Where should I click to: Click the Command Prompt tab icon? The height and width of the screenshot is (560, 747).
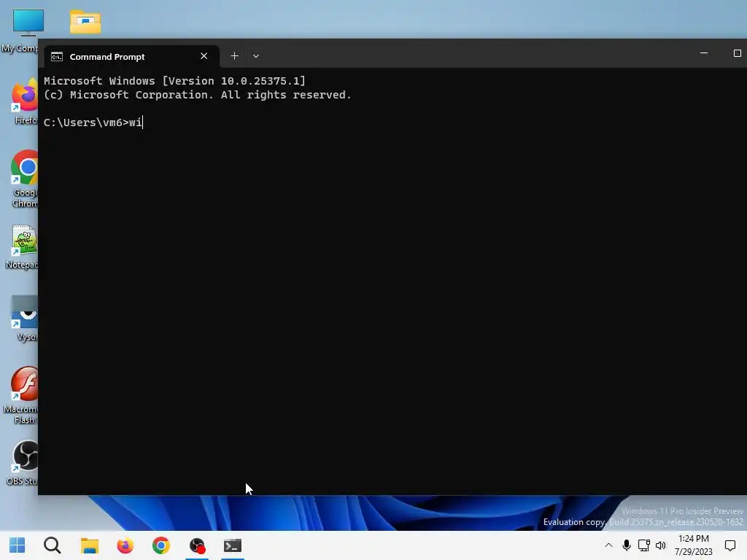point(57,57)
